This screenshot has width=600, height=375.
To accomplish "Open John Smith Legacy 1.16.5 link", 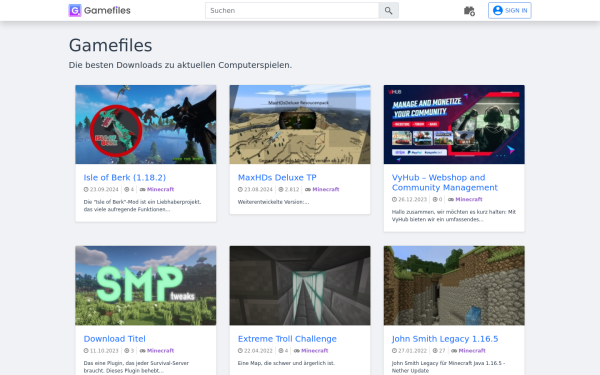I will click(x=445, y=339).
